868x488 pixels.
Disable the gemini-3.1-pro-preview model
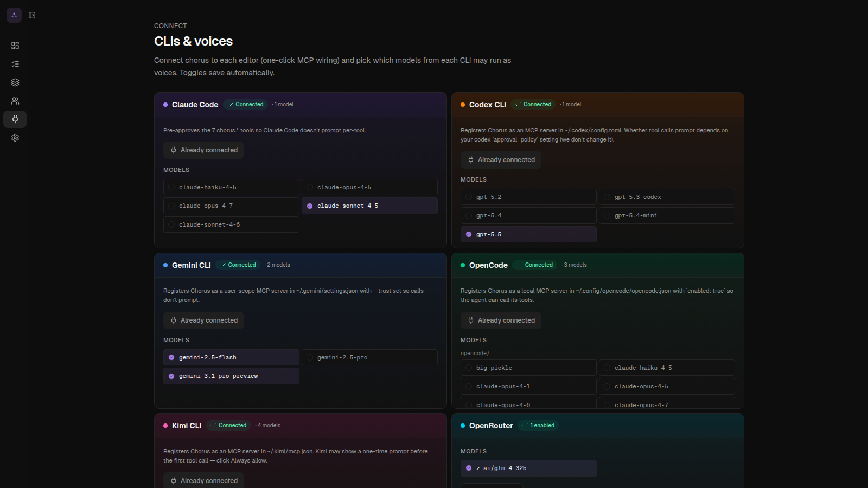point(231,376)
